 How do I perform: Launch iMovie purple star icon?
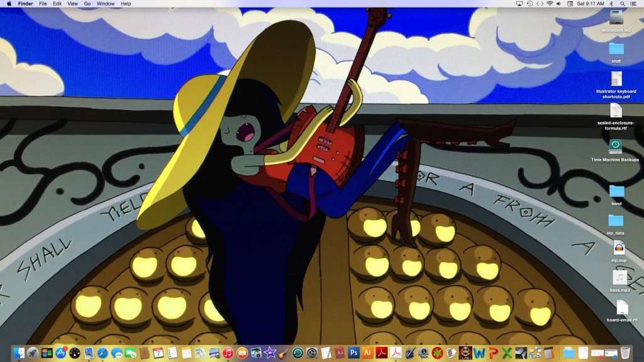click(270, 353)
